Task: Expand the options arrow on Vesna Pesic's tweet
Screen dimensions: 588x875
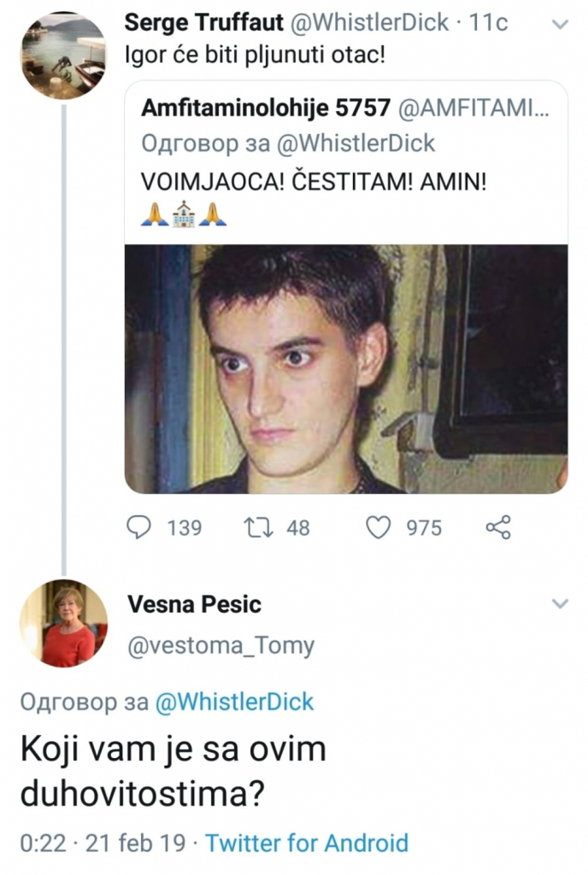Action: click(560, 604)
